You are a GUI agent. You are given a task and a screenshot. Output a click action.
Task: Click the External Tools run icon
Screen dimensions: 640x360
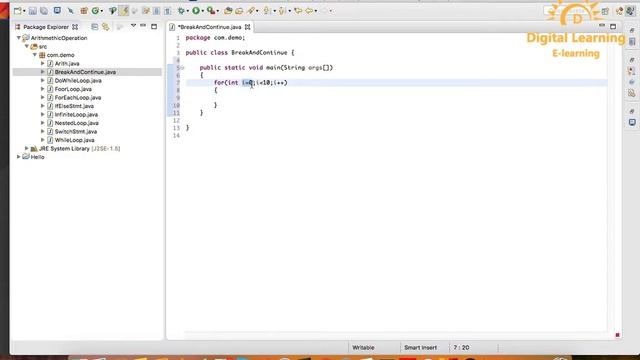(211, 11)
